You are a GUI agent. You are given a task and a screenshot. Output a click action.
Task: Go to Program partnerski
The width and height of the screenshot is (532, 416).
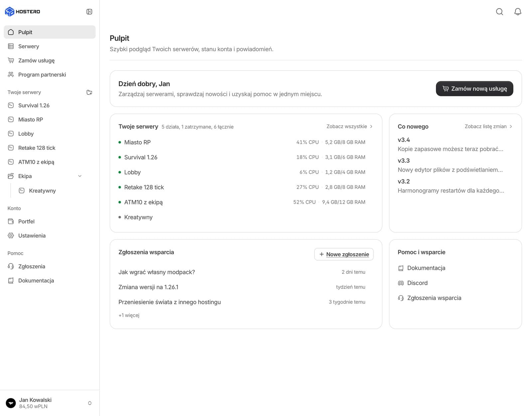click(50, 75)
